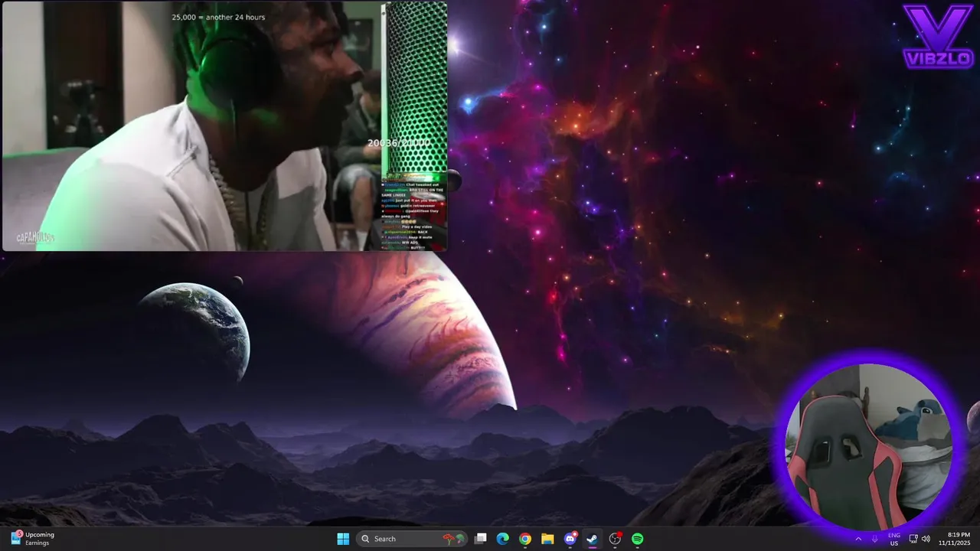Click the '25,000 = another 24 hours' caption
Image resolution: width=980 pixels, height=551 pixels.
[x=218, y=17]
